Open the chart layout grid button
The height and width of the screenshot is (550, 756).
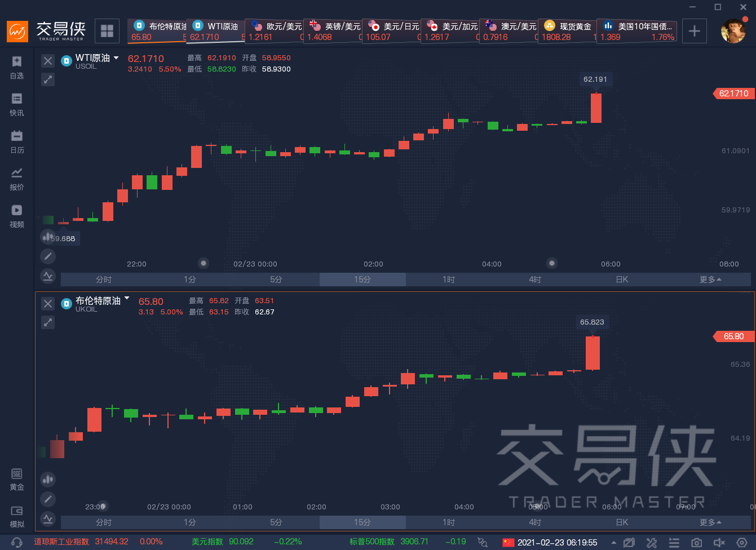pos(107,31)
